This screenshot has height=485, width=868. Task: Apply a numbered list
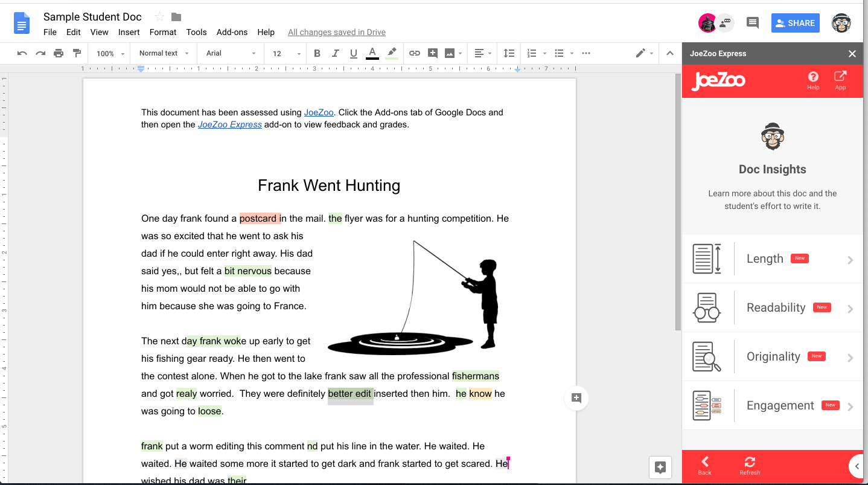[532, 53]
